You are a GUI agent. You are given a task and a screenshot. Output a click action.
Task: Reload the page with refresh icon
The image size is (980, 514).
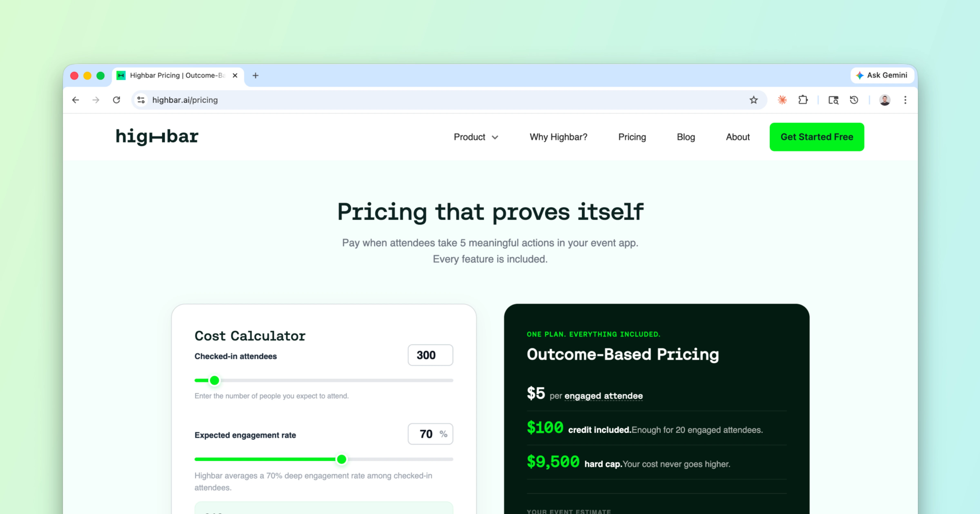pos(116,100)
